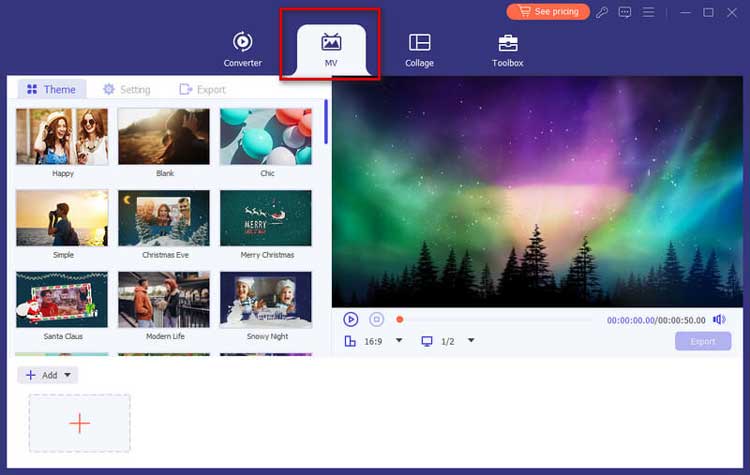Open the 16:9 aspect ratio dropdown
Viewport: 750px width, 475px height.
pyautogui.click(x=399, y=341)
